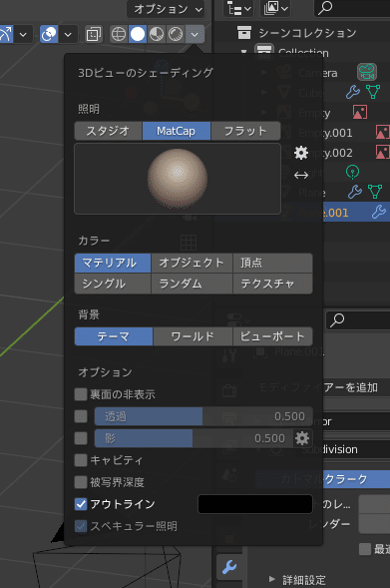Open the shading options dropdown arrow
Screen dimensions: 390x588
pos(195,35)
